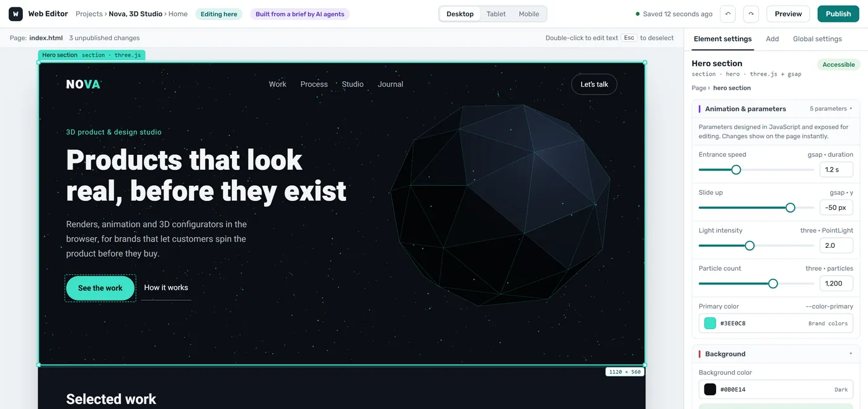Click the Work nav link
This screenshot has height=409, width=868.
[x=278, y=84]
